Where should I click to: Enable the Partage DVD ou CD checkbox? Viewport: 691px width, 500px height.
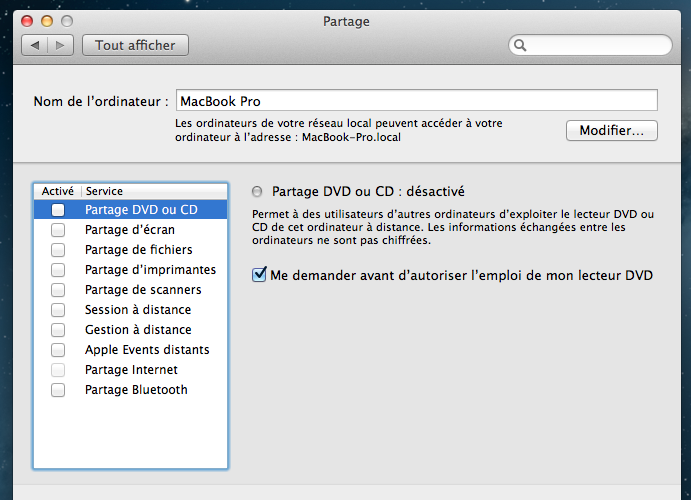click(58, 210)
